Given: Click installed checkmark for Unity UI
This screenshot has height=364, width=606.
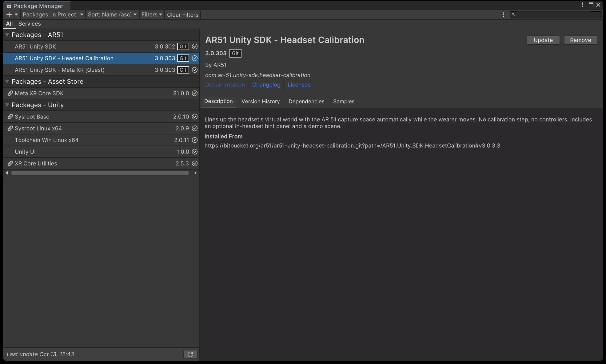Looking at the screenshot, I should pyautogui.click(x=195, y=152).
